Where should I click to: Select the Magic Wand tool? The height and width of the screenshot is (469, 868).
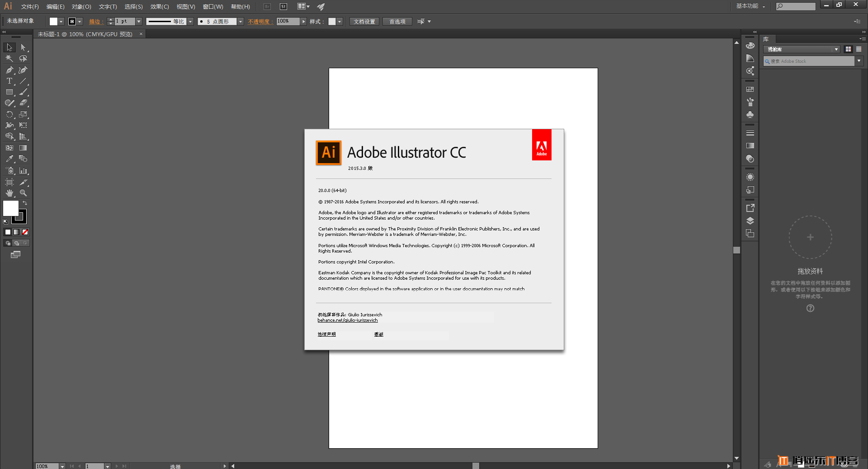tap(9, 59)
